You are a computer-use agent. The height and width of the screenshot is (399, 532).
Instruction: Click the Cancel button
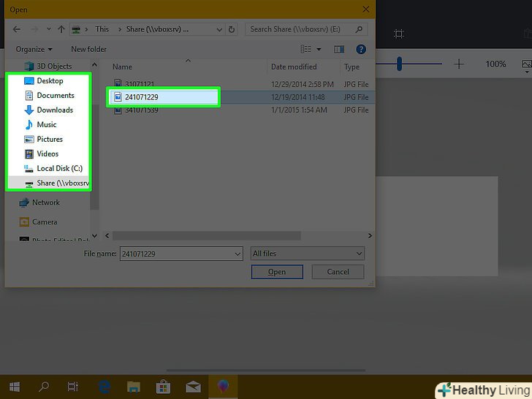338,272
